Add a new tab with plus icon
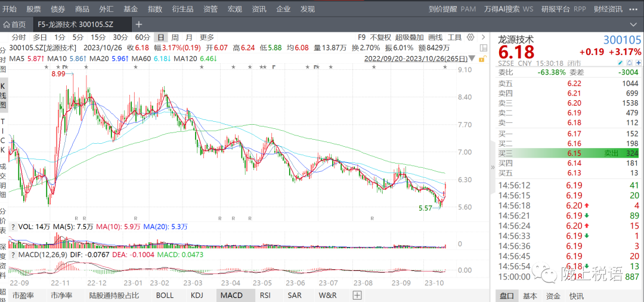The image size is (644, 302). point(138,24)
